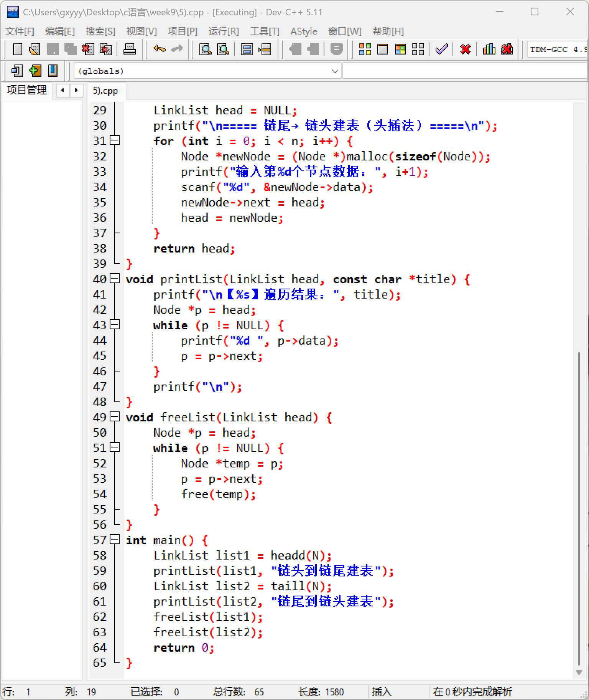This screenshot has width=589, height=700.
Task: Click the Close All files icon
Action: click(x=105, y=49)
